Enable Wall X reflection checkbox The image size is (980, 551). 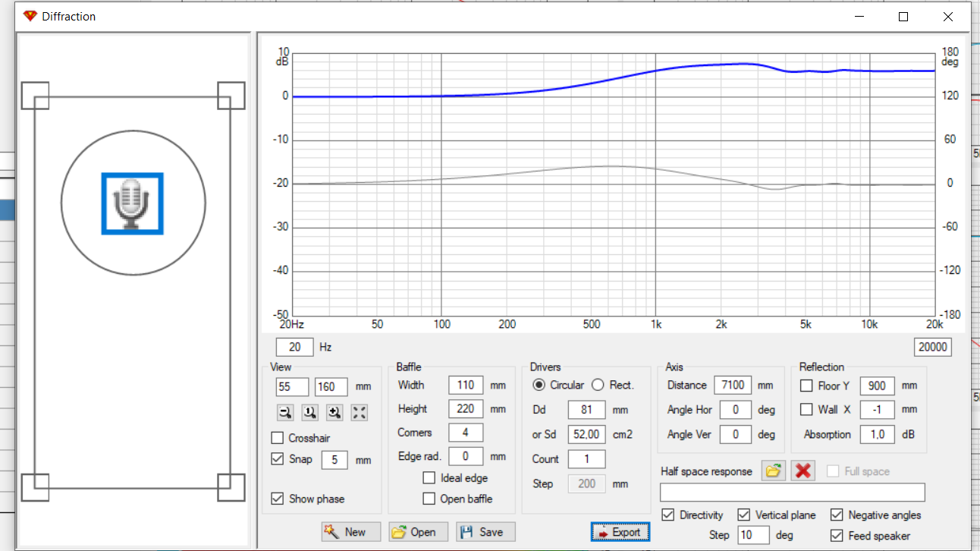806,409
